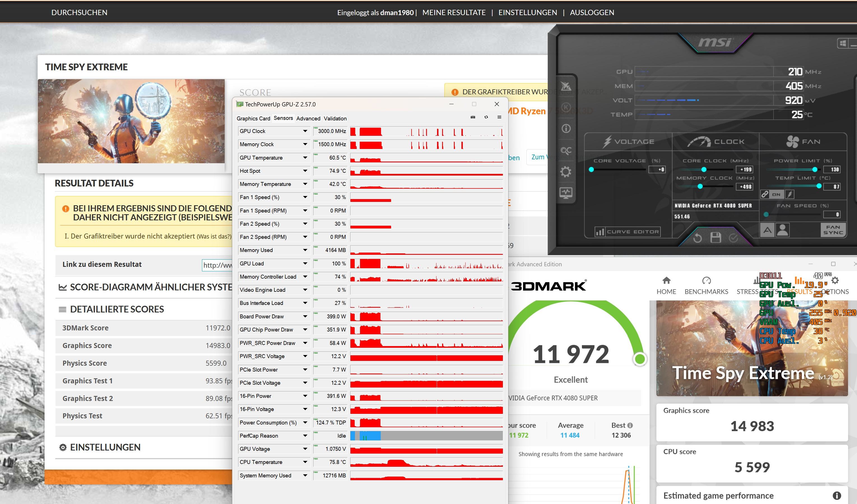Adjust the Memory Clock slider handle
The image size is (857, 504).
700,186
